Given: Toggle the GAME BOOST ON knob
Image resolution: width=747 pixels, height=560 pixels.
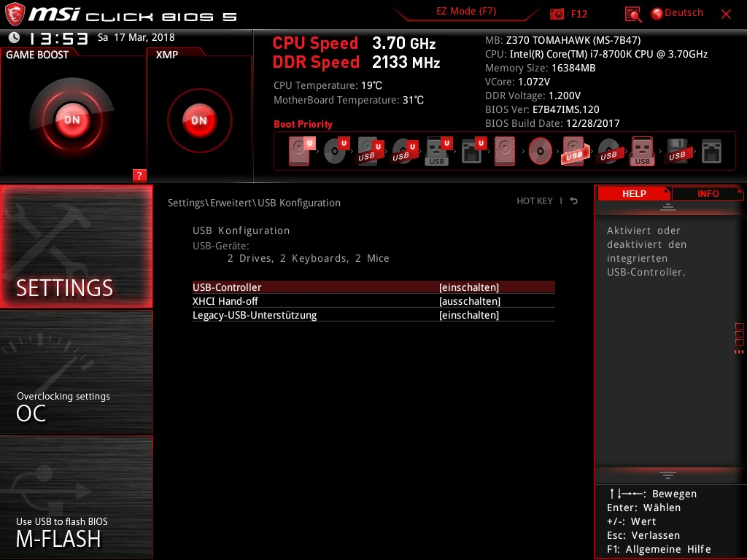Looking at the screenshot, I should [x=72, y=120].
